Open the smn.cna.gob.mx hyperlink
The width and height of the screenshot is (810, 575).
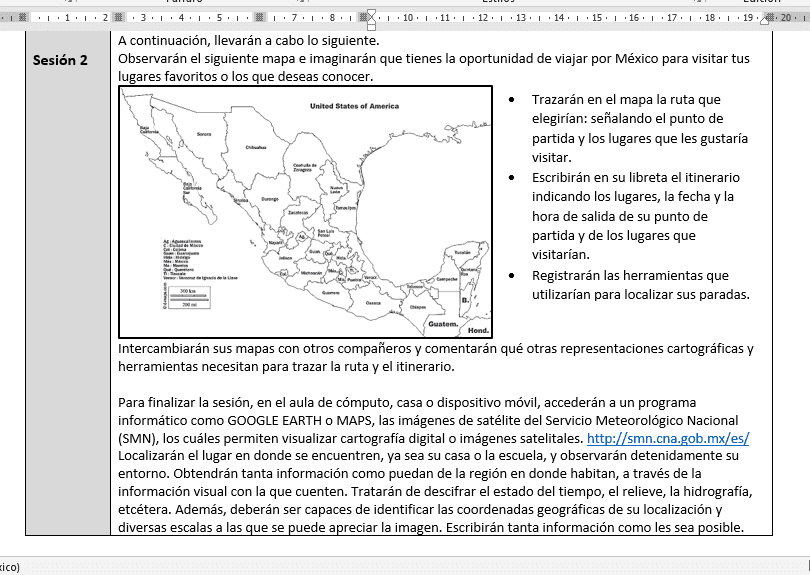[668, 439]
